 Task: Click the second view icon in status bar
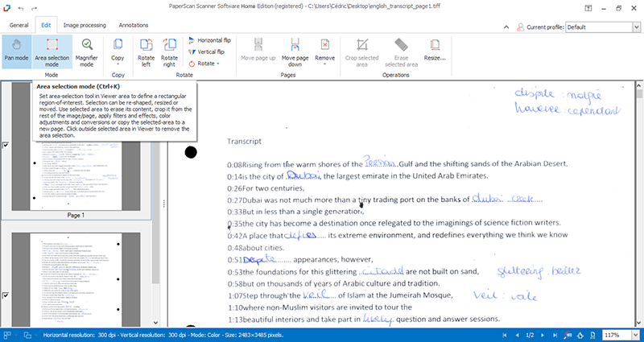27,335
